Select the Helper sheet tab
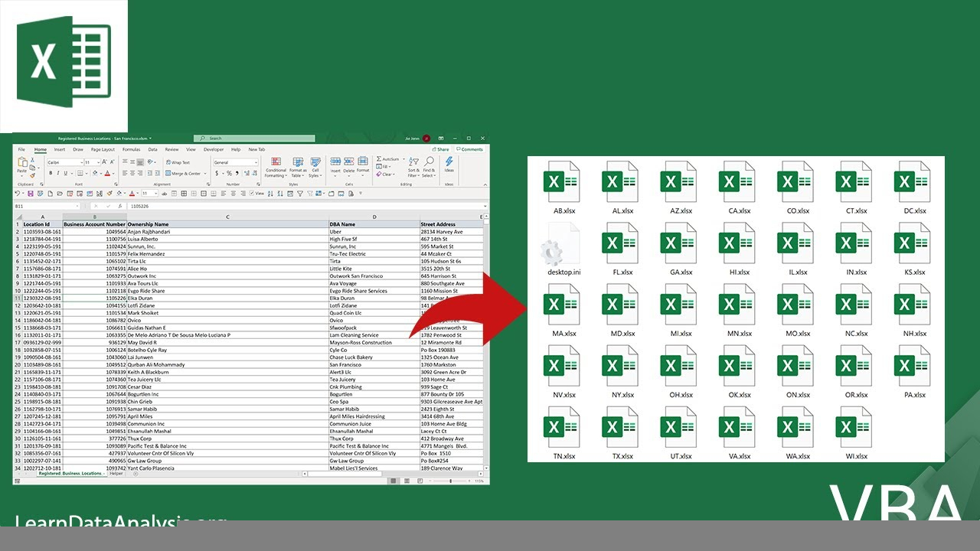The image size is (980, 551). tap(116, 474)
